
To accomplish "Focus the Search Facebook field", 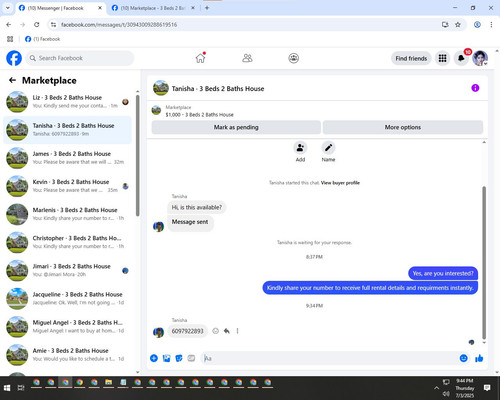I will point(80,58).
